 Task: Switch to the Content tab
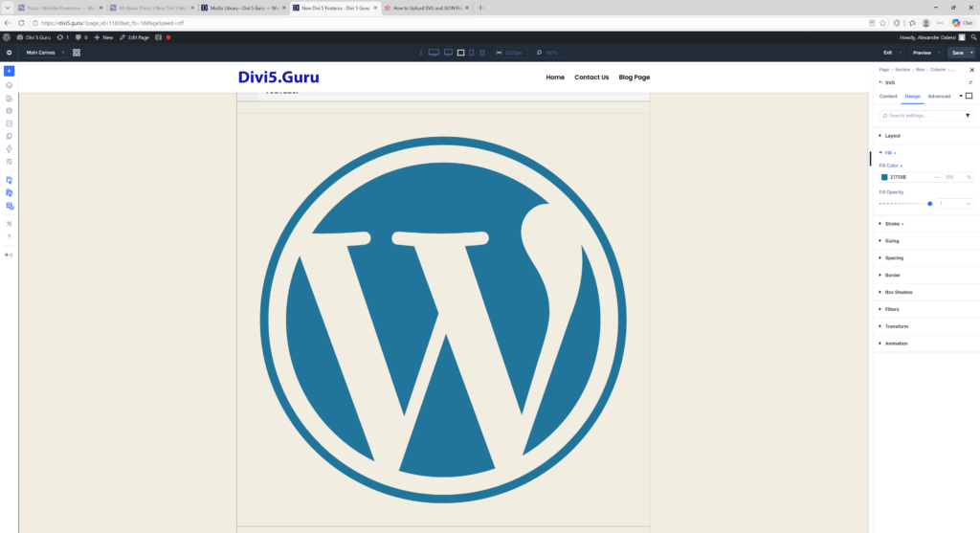pos(887,97)
